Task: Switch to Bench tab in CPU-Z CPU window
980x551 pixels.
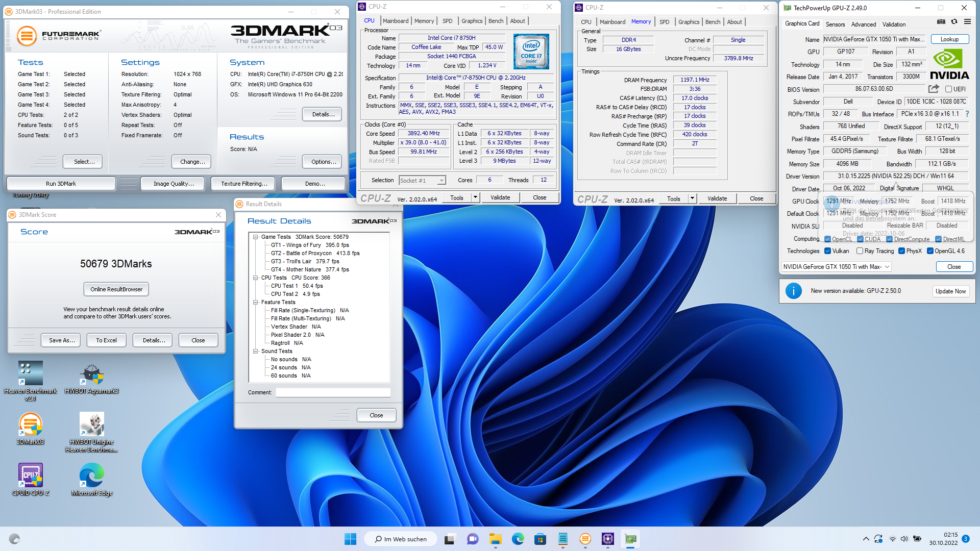Action: (496, 21)
